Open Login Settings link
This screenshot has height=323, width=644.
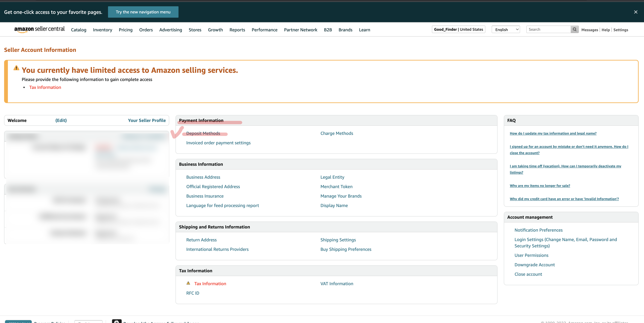coord(565,242)
